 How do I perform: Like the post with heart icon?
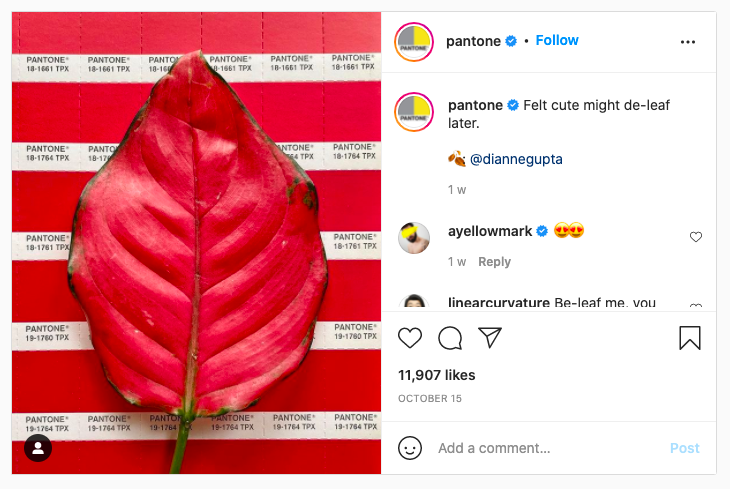(x=410, y=338)
